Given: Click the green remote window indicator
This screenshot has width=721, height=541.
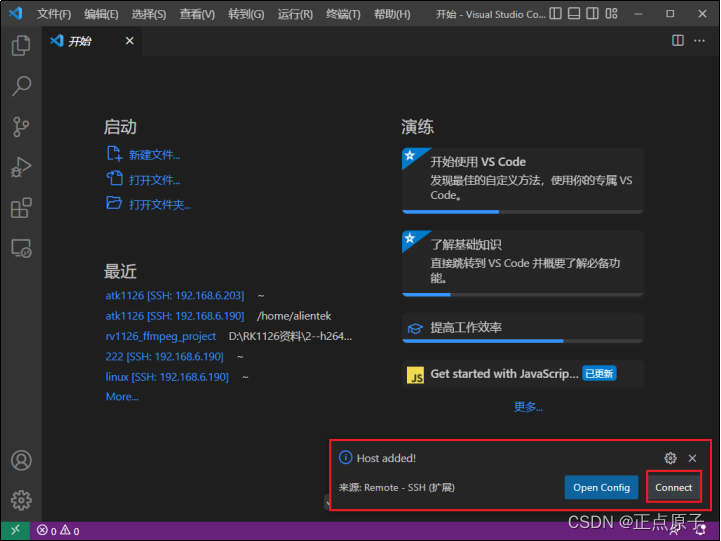Looking at the screenshot, I should [15, 531].
